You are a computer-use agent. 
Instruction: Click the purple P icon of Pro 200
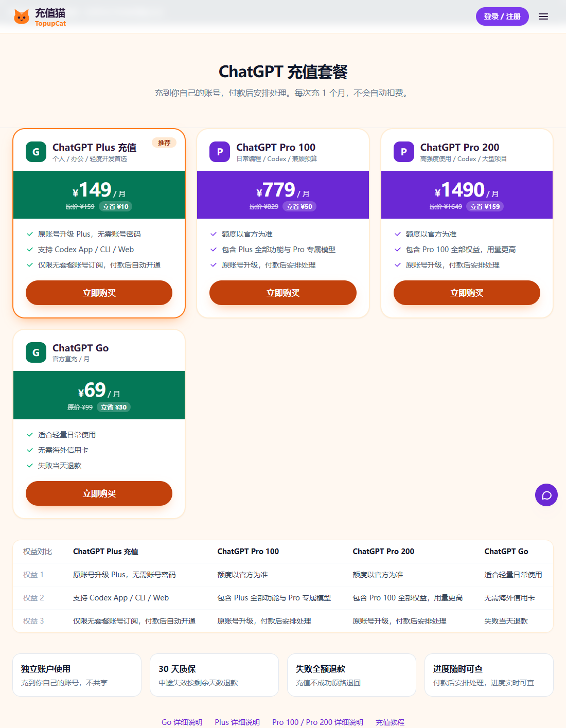point(404,152)
